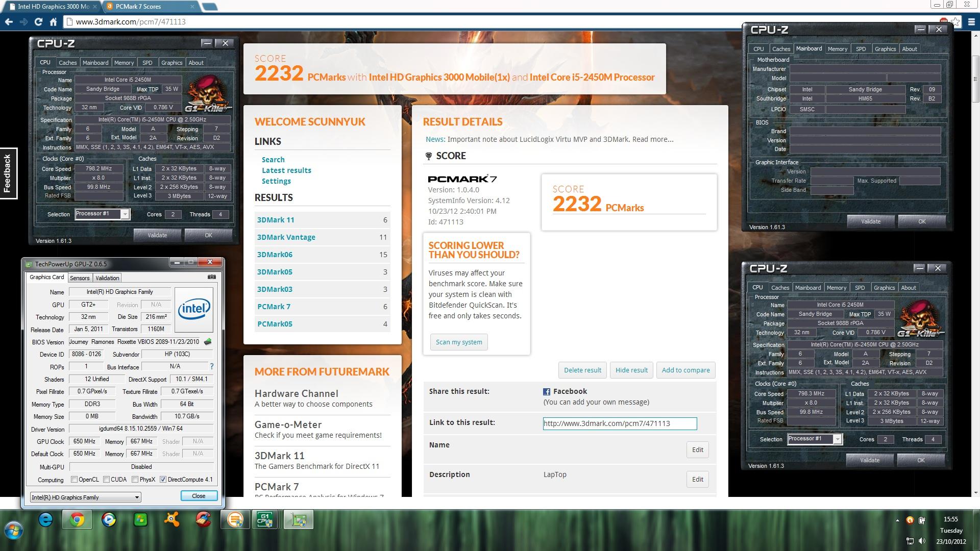The image size is (980, 551).
Task: Bookmark this page with the star icon
Action: pyautogui.click(x=955, y=22)
